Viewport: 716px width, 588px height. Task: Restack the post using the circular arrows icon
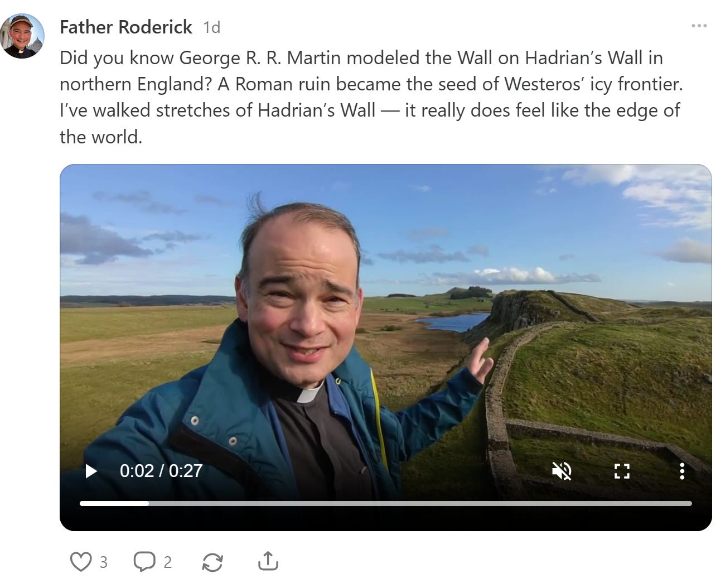212,562
